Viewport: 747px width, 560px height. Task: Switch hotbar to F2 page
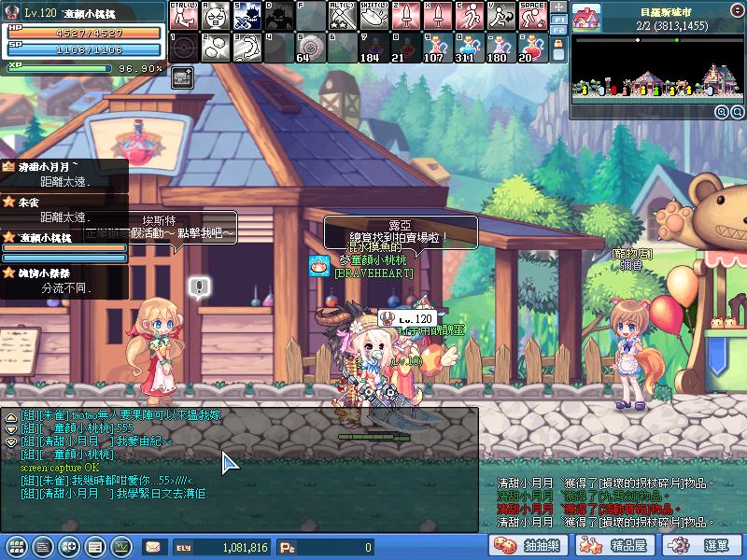pyautogui.click(x=558, y=30)
